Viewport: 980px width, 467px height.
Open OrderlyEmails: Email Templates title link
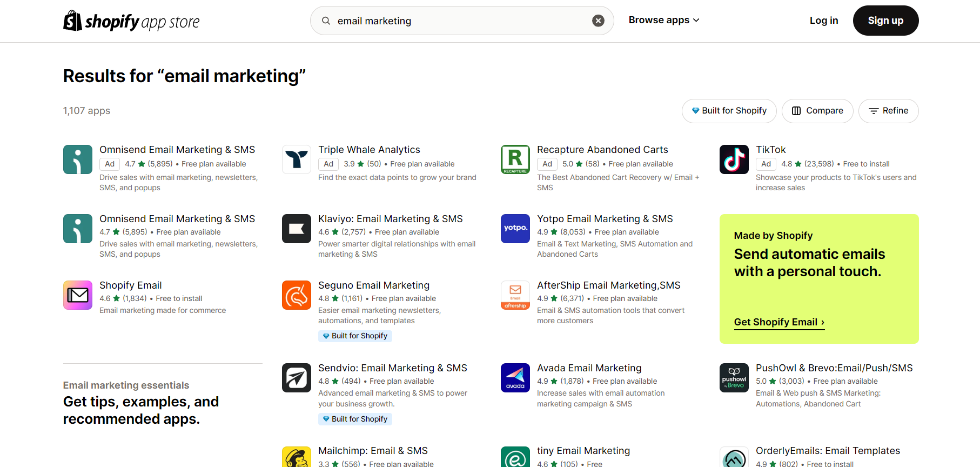coord(828,451)
